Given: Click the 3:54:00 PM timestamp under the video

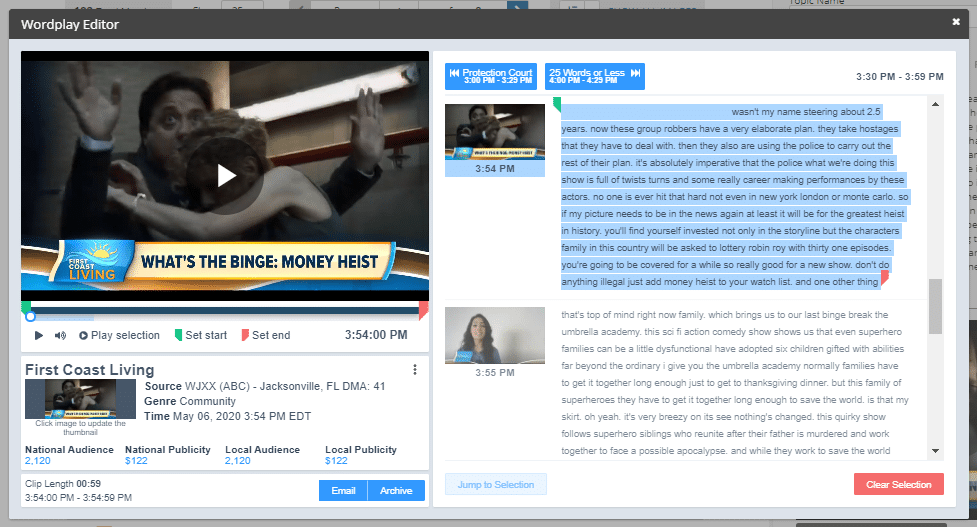Looking at the screenshot, I should click(376, 335).
